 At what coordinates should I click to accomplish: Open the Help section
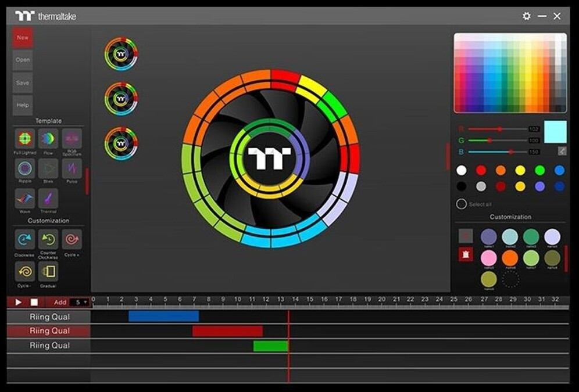point(23,105)
